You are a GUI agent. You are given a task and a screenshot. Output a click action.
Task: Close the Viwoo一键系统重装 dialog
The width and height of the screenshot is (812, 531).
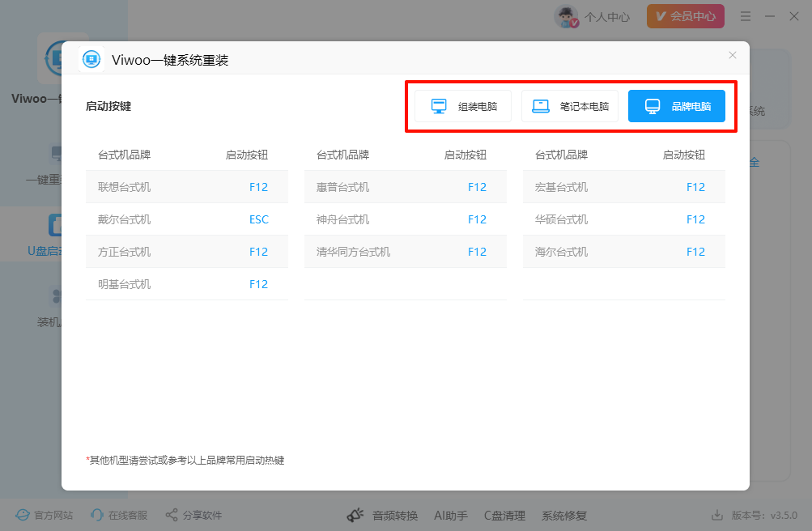[x=732, y=55]
